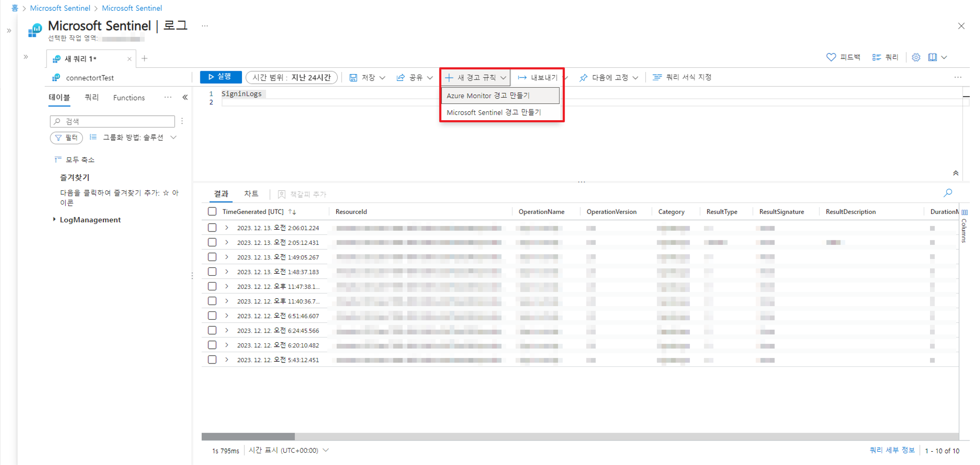Open the 시간 범위 time range picker

292,77
